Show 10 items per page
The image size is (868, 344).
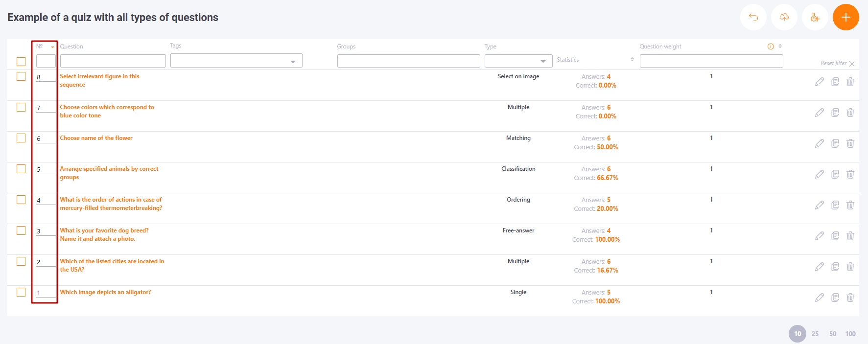[798, 334]
